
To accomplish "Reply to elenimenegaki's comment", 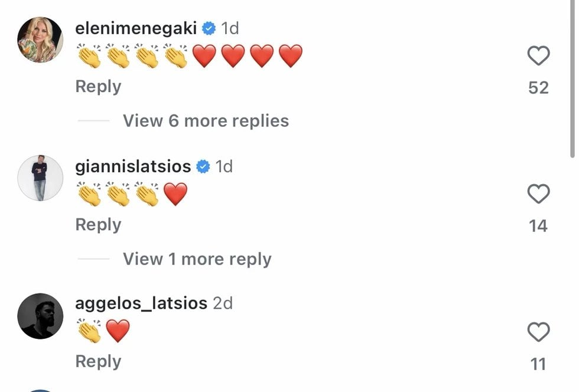I will pos(98,87).
